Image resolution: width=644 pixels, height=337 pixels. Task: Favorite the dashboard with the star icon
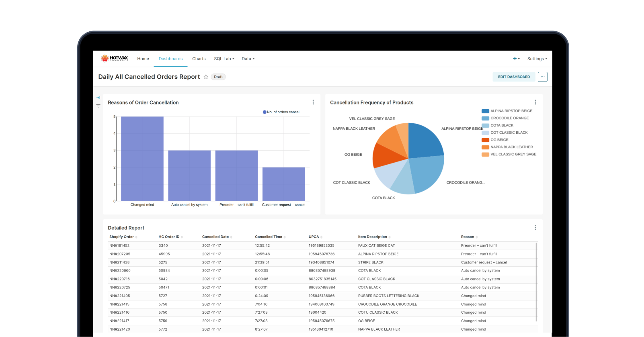point(206,77)
